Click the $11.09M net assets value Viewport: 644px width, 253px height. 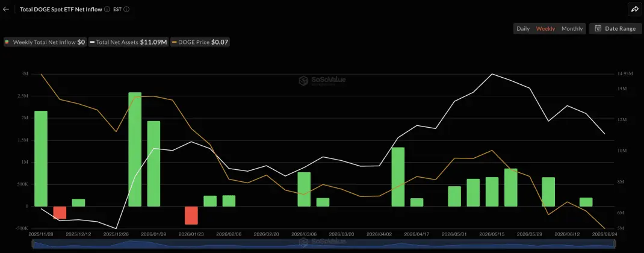tap(153, 42)
